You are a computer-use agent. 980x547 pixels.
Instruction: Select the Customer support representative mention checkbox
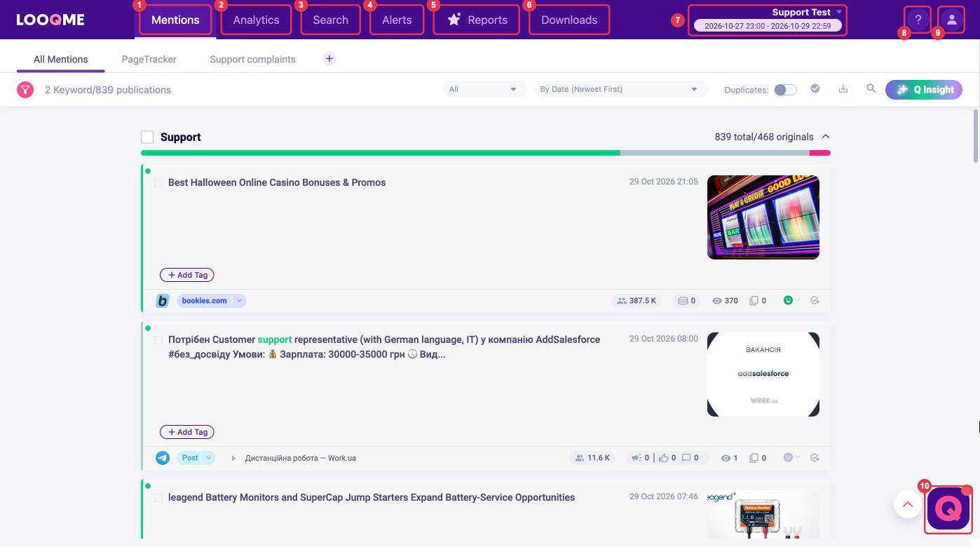pos(158,340)
